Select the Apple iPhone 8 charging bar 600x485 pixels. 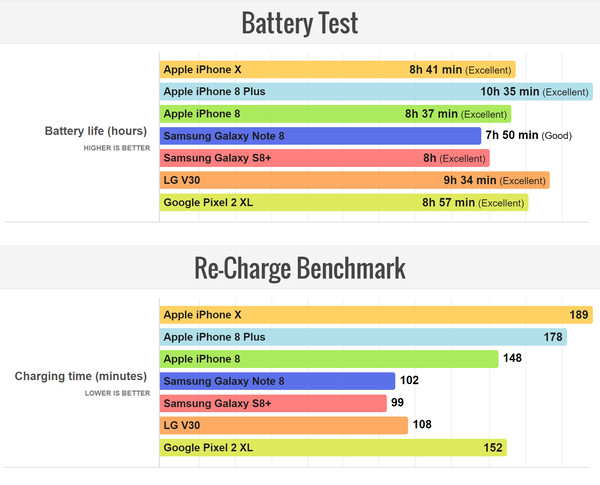[x=328, y=359]
